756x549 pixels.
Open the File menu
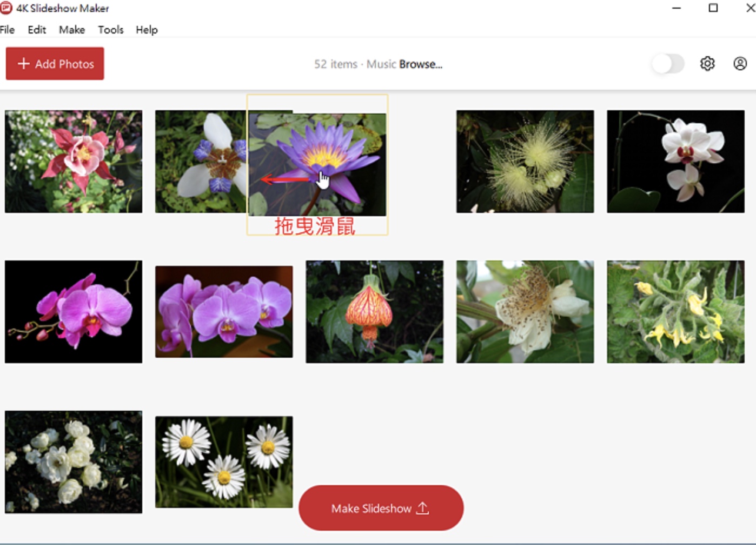[7, 30]
